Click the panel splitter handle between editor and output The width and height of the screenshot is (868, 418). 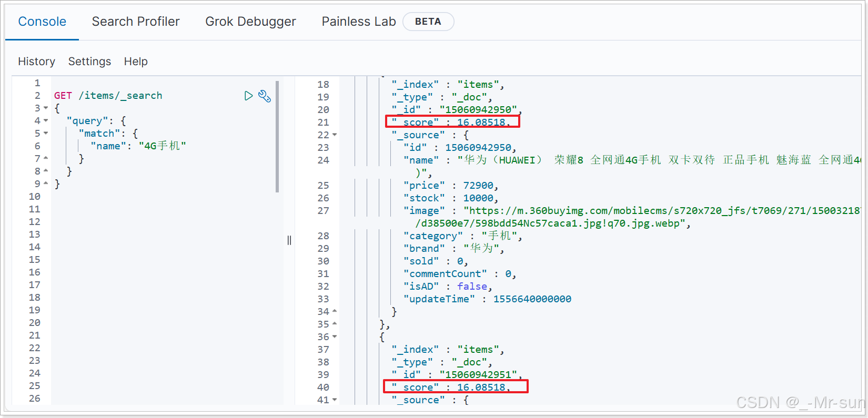point(289,240)
